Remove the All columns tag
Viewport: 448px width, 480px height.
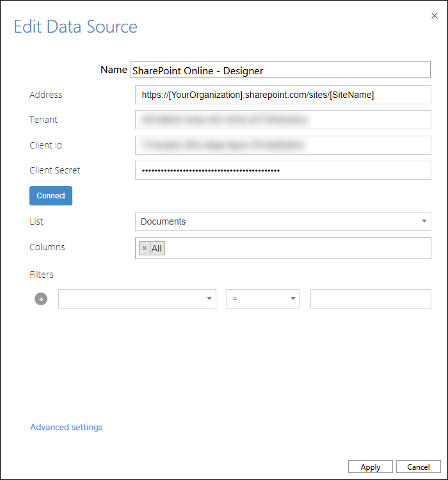pyautogui.click(x=145, y=248)
